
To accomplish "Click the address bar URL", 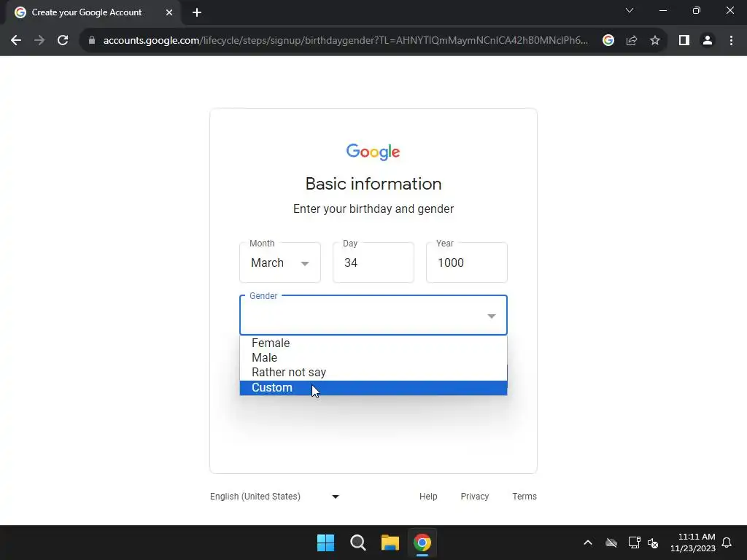I will [x=345, y=41].
